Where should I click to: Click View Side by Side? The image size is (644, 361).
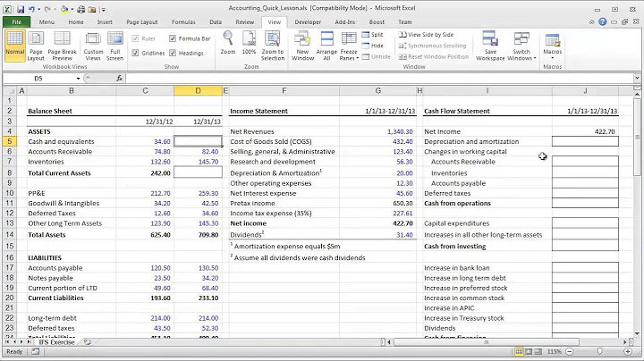(x=427, y=35)
